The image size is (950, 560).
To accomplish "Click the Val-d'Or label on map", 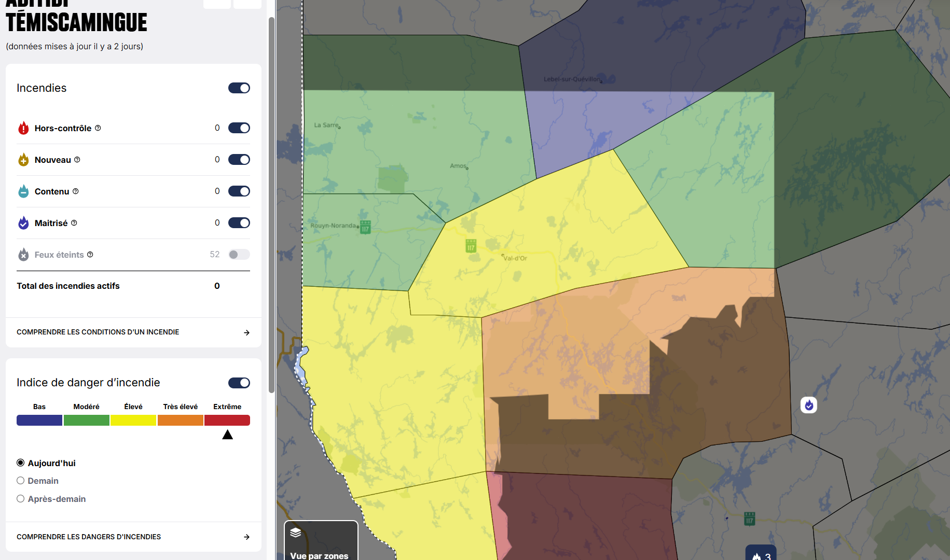I will pos(515,258).
